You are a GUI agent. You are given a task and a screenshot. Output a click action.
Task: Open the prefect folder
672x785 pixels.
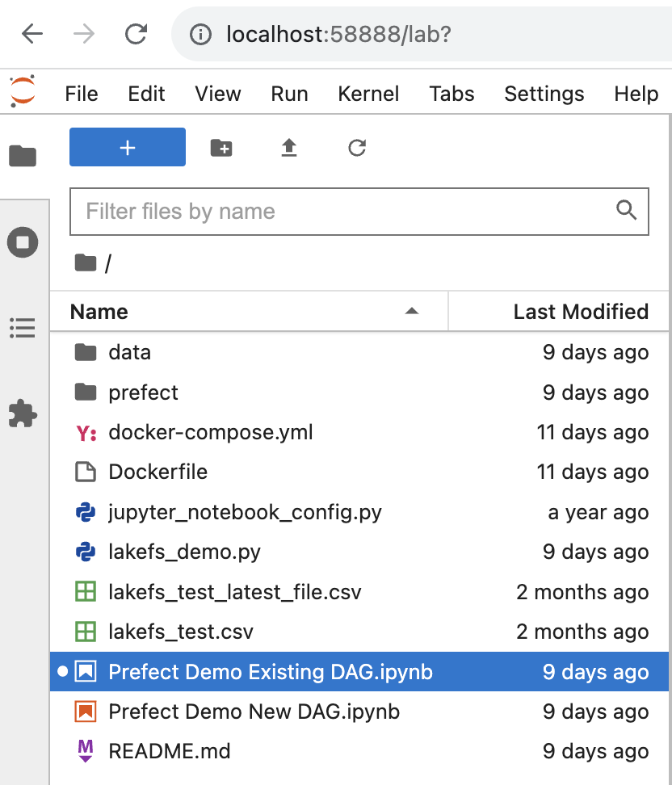(143, 392)
